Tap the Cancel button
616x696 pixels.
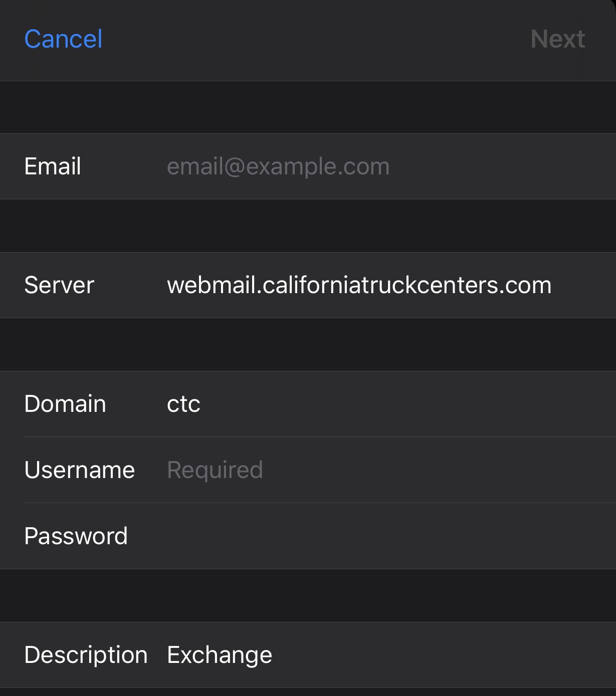[63, 39]
